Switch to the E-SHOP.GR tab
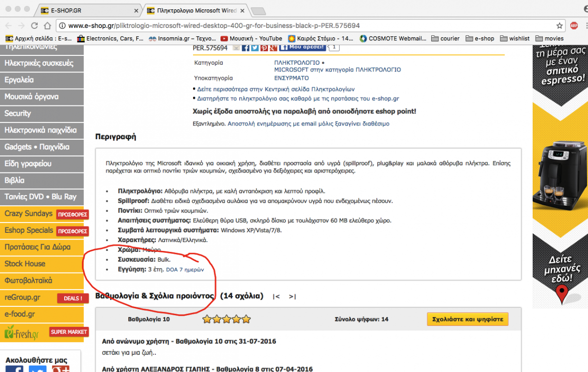Image resolution: width=588 pixels, height=372 pixels. pyautogui.click(x=88, y=10)
